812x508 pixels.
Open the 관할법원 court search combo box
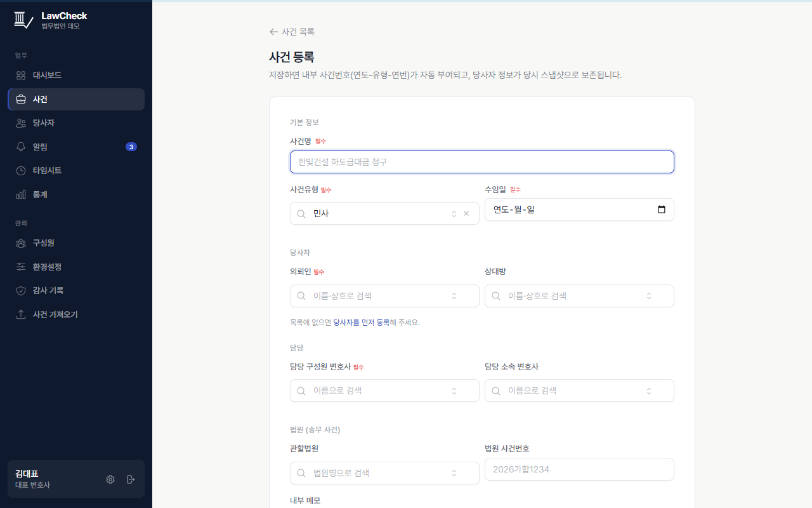[384, 473]
